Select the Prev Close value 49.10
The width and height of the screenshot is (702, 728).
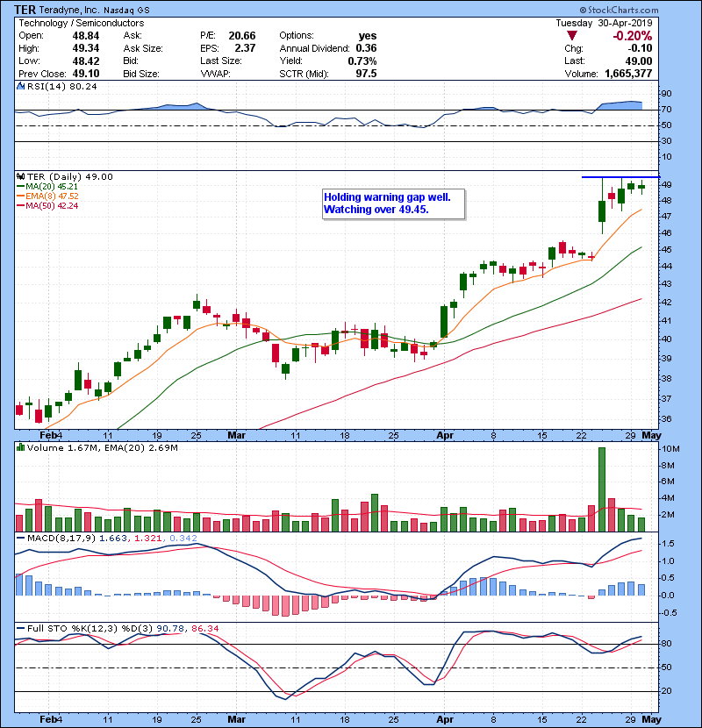pos(86,74)
